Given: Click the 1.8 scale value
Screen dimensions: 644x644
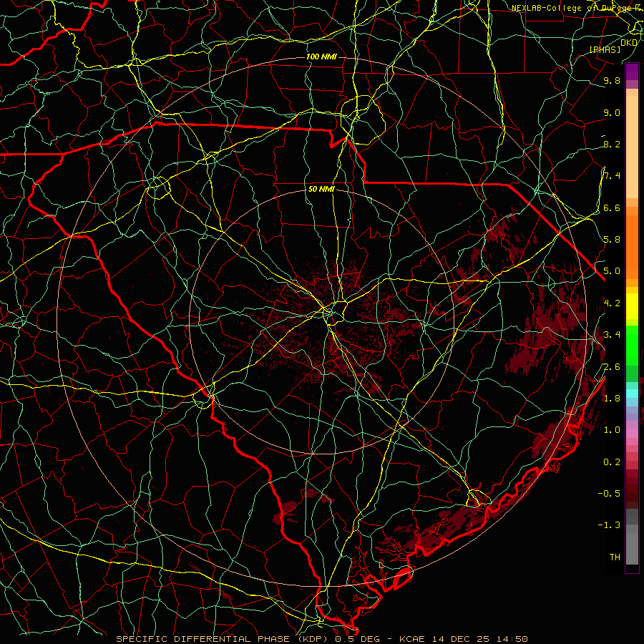Looking at the screenshot, I should pyautogui.click(x=612, y=399).
